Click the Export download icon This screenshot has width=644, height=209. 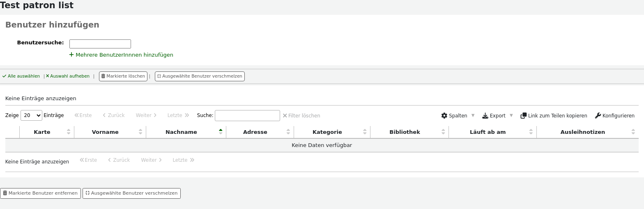tap(485, 116)
